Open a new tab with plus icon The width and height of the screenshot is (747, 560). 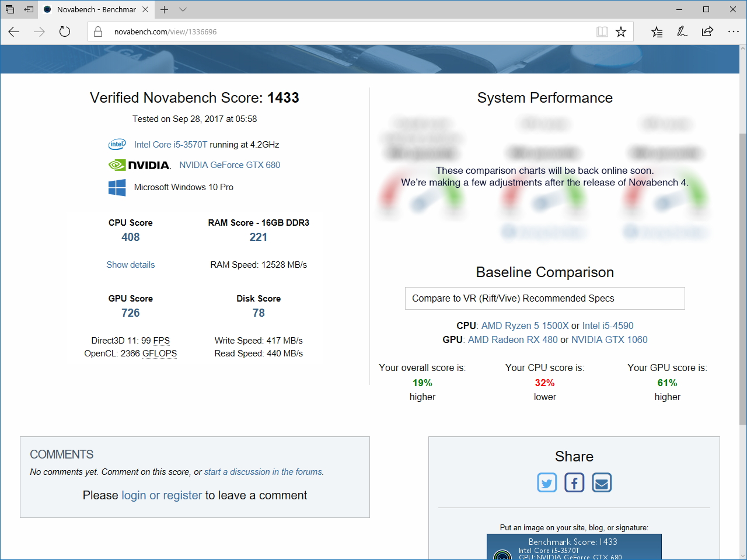[165, 9]
